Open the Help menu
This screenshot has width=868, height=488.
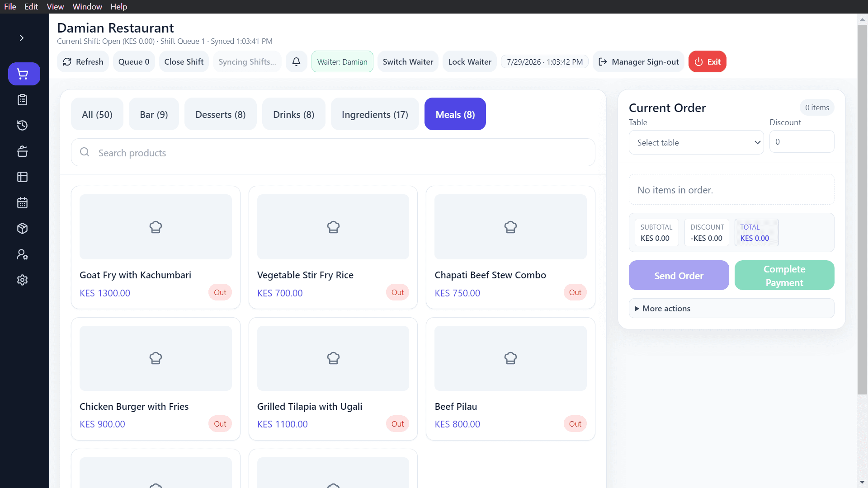[119, 7]
